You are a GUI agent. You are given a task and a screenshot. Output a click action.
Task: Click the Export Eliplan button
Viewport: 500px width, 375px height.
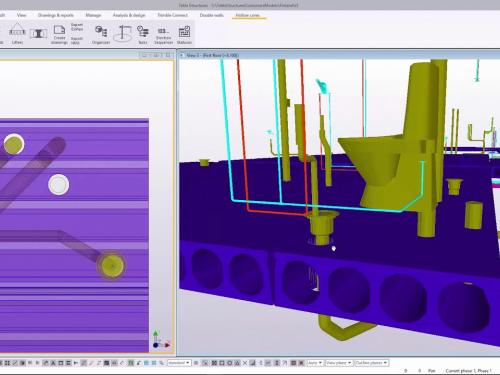[77, 27]
